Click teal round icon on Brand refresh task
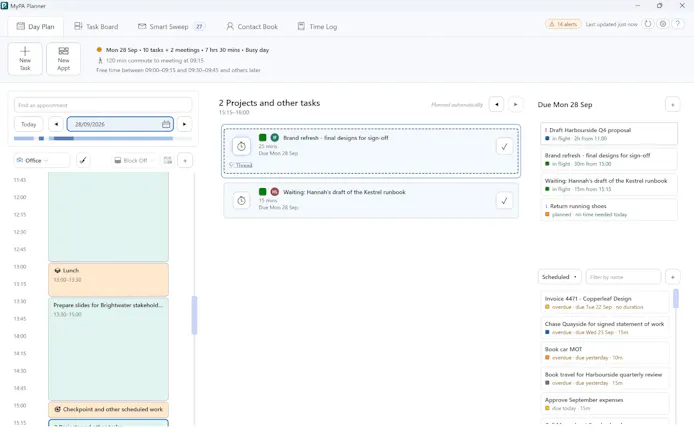The image size is (694, 440). (x=275, y=138)
